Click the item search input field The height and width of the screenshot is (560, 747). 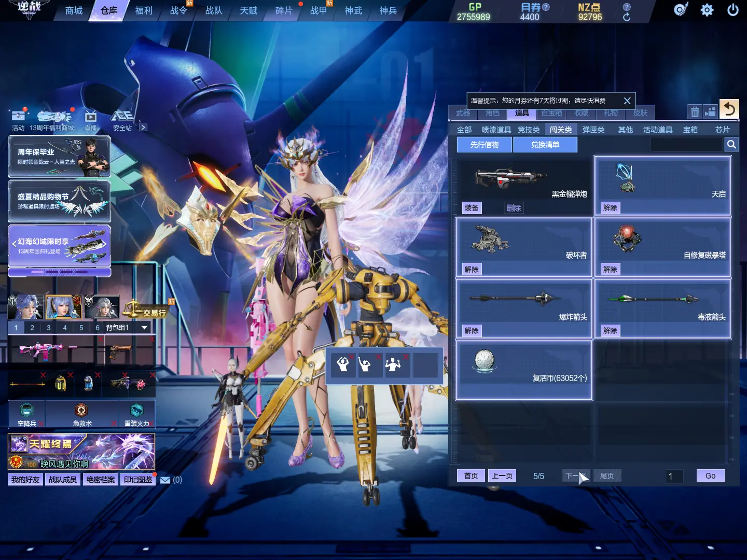686,145
